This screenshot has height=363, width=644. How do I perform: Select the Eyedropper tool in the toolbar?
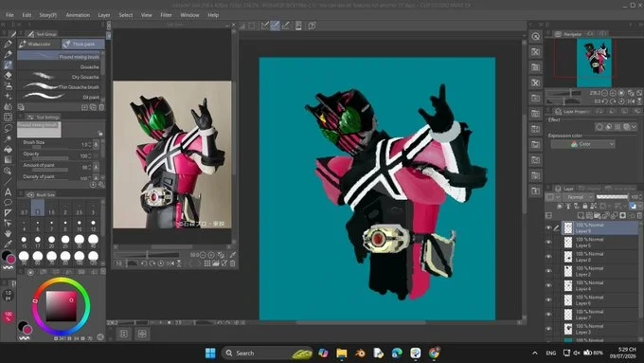8,245
